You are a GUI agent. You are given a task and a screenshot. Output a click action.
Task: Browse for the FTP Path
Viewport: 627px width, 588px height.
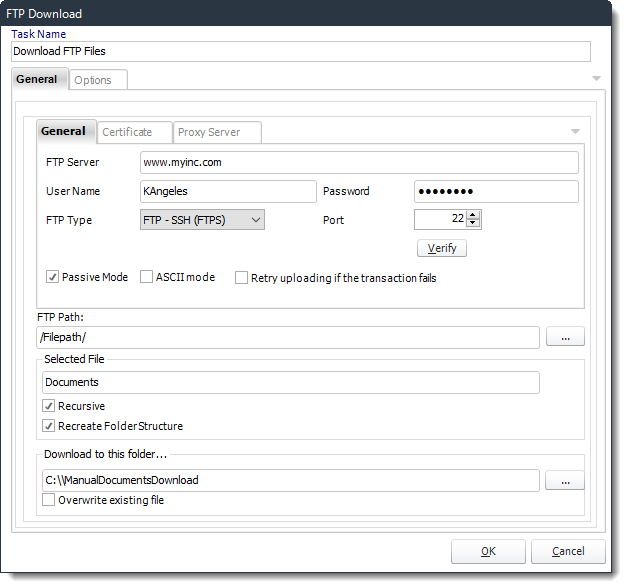click(x=565, y=337)
